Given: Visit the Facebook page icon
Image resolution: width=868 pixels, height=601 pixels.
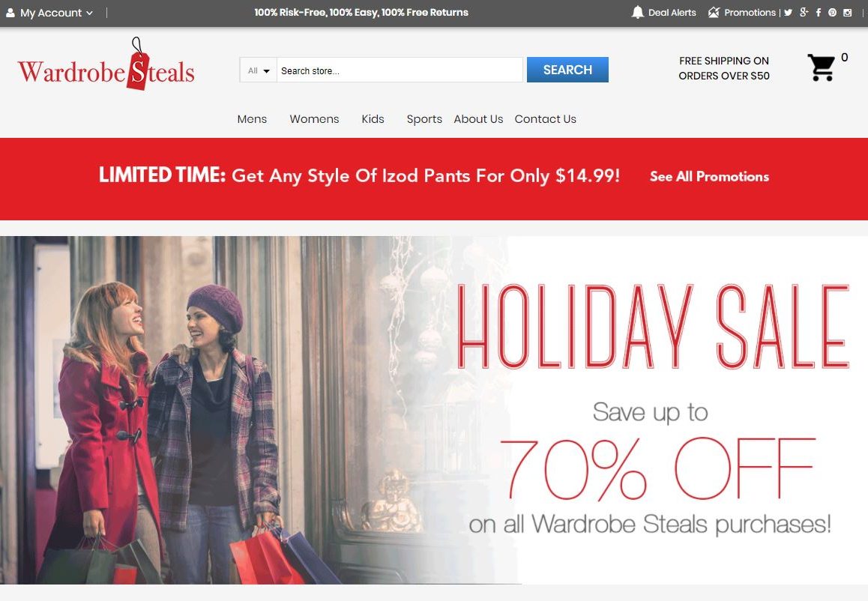Looking at the screenshot, I should pos(819,12).
